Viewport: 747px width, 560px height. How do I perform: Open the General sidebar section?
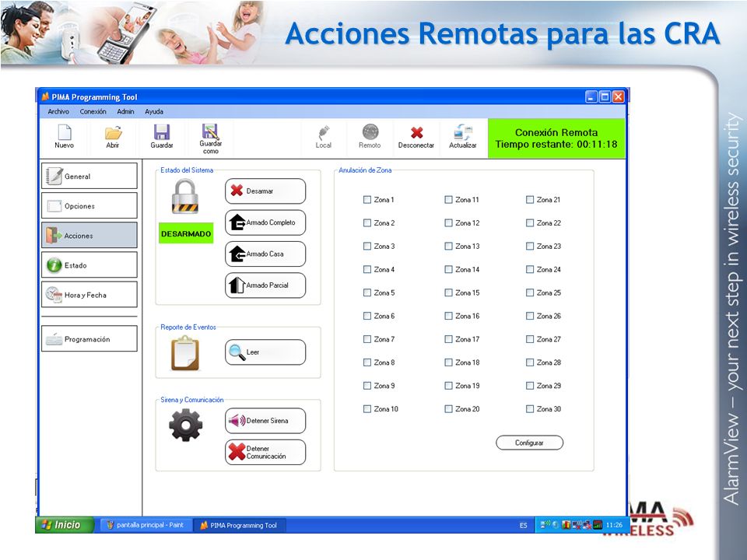pyautogui.click(x=89, y=177)
